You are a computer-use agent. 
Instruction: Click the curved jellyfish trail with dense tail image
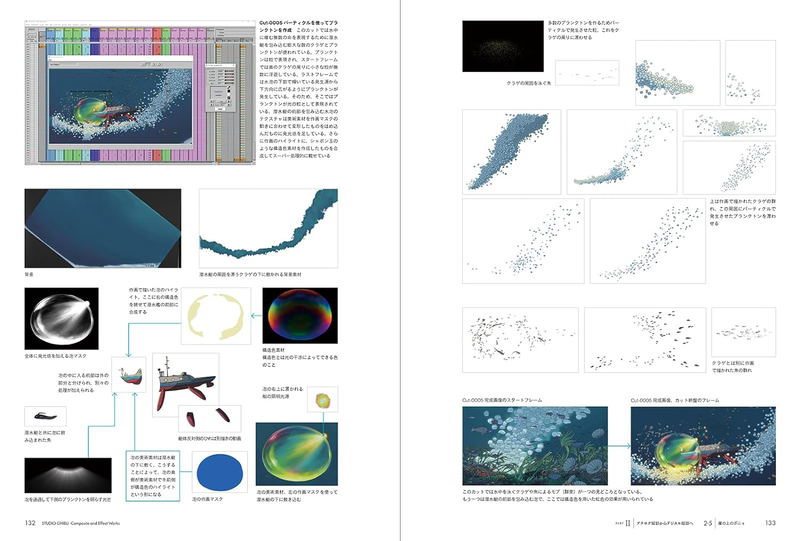tap(622, 152)
